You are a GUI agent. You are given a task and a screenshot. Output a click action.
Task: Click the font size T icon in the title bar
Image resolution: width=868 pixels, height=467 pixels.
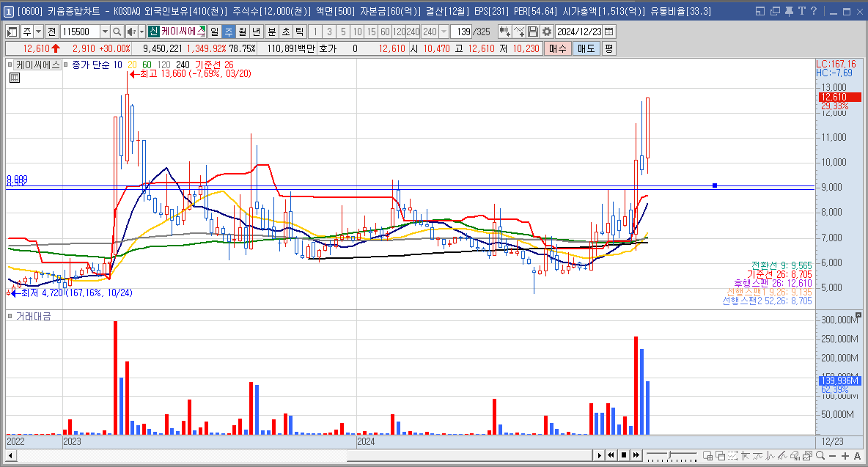pyautogui.click(x=801, y=11)
